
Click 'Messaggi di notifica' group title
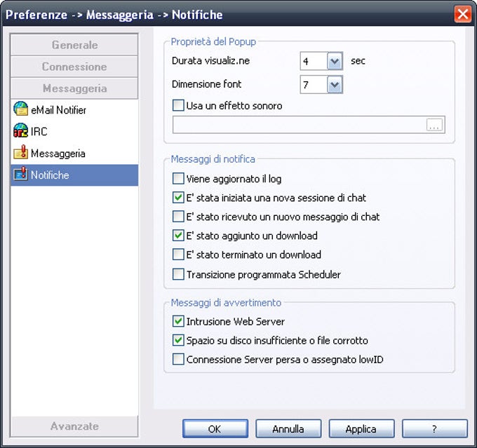click(x=213, y=159)
